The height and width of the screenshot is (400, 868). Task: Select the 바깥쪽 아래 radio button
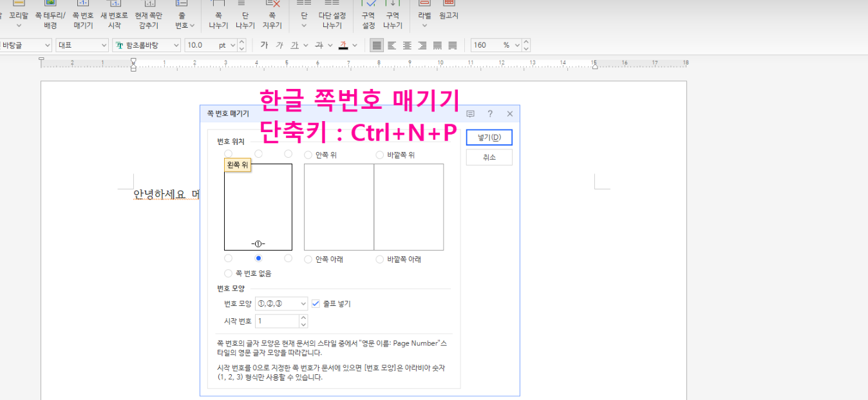380,260
